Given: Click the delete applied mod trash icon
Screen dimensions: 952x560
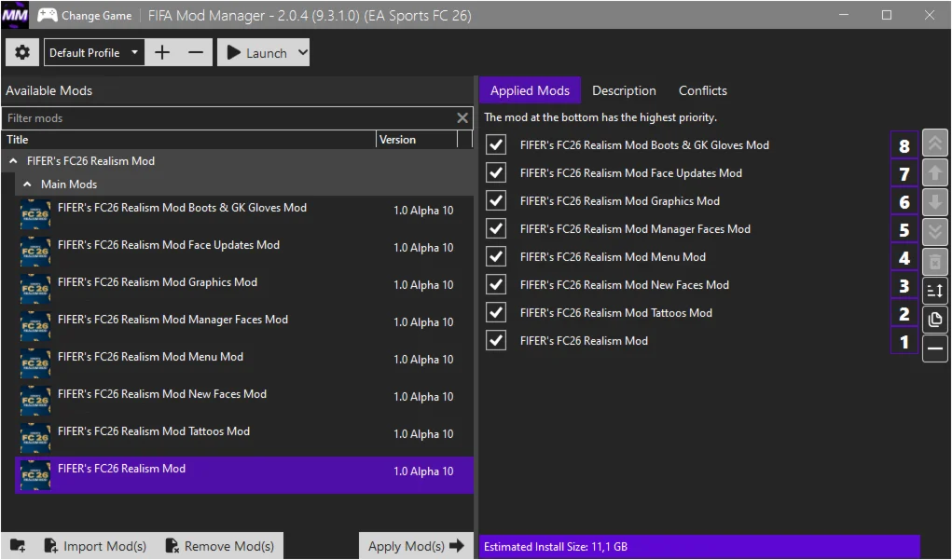Looking at the screenshot, I should pyautogui.click(x=934, y=262).
